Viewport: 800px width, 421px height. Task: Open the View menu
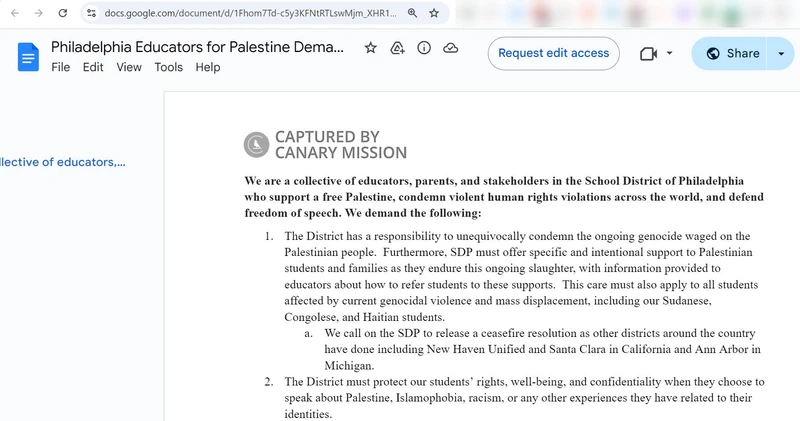[x=129, y=67]
